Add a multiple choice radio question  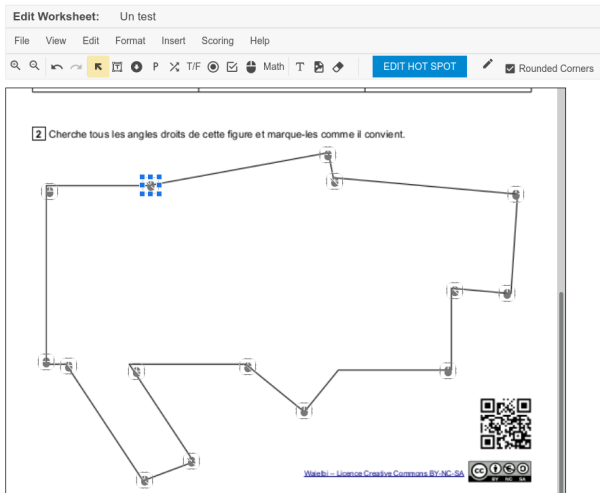pyautogui.click(x=213, y=67)
